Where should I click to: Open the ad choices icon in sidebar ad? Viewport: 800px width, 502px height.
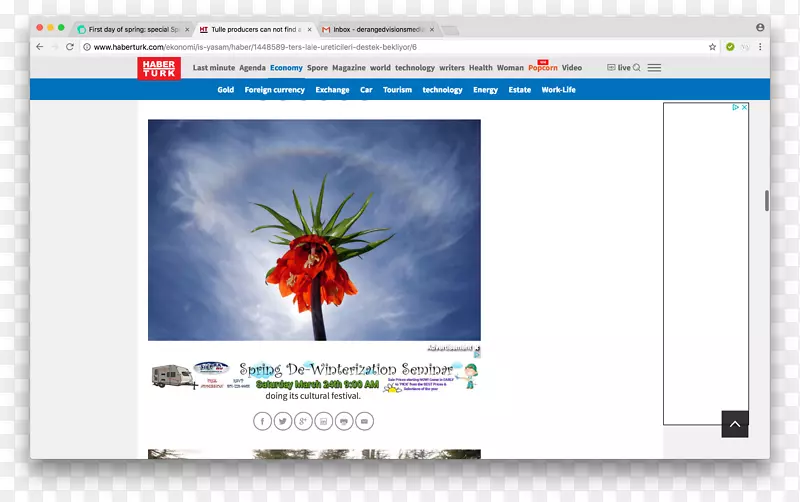(x=736, y=107)
